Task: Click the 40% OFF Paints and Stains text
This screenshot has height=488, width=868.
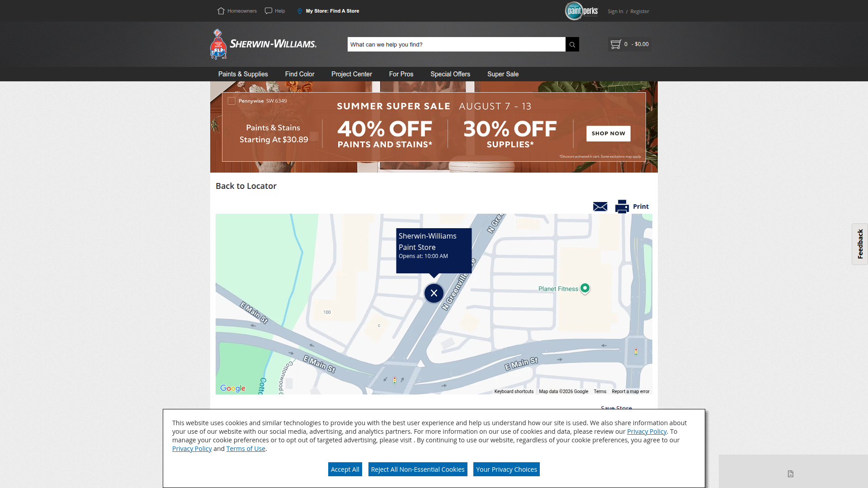Action: click(x=385, y=134)
